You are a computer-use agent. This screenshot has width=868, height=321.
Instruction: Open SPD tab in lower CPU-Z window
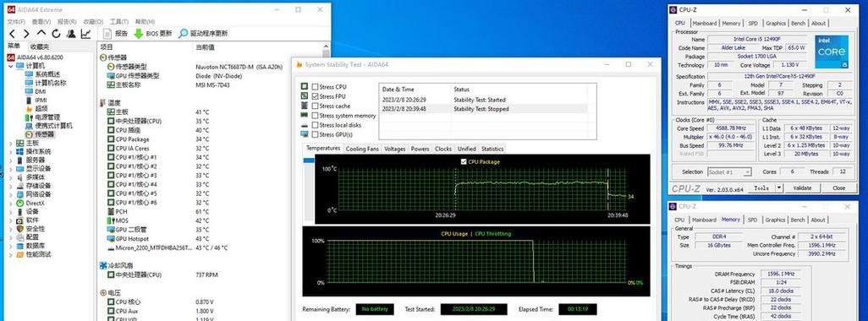click(752, 220)
